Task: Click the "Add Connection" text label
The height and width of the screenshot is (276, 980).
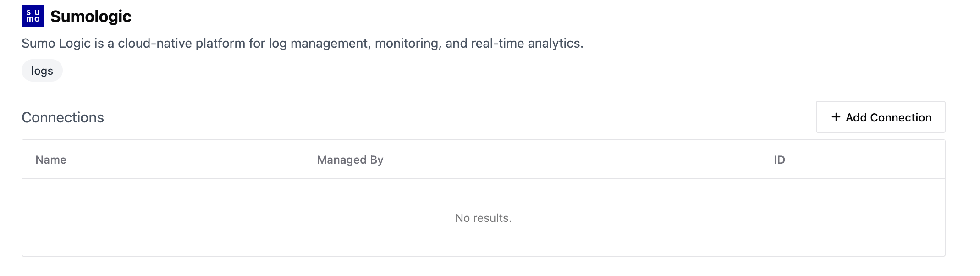Action: click(888, 118)
